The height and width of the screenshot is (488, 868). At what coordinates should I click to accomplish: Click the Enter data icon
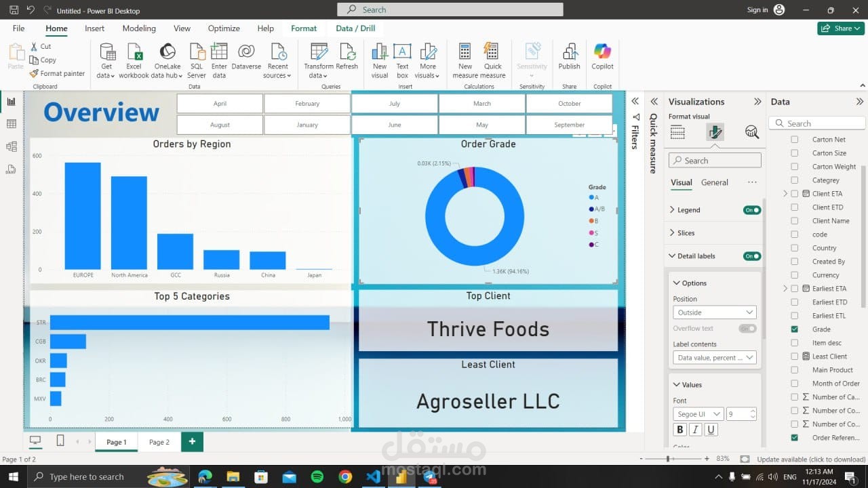pyautogui.click(x=219, y=60)
